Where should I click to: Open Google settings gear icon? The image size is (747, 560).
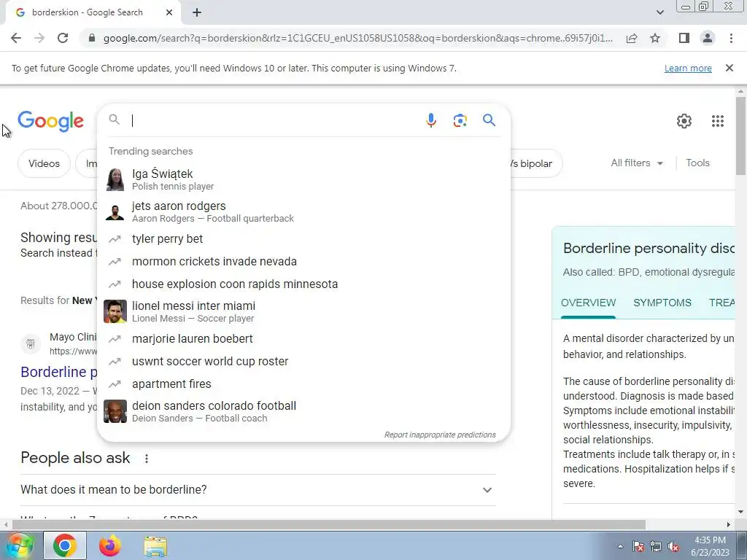(x=684, y=121)
